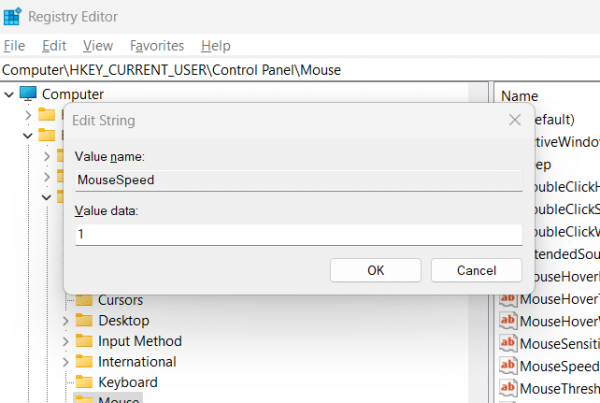The width and height of the screenshot is (600, 403).
Task: Select the Keyboard key
Action: (x=128, y=383)
